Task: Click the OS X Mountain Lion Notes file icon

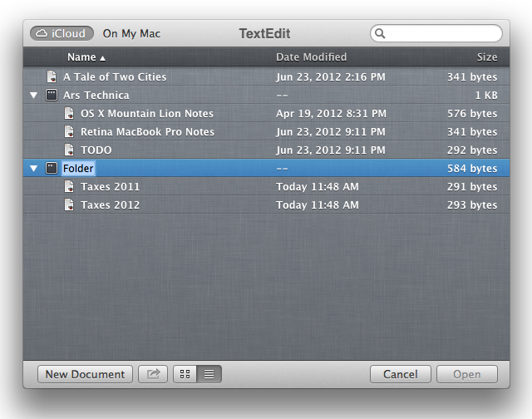Action: [69, 113]
